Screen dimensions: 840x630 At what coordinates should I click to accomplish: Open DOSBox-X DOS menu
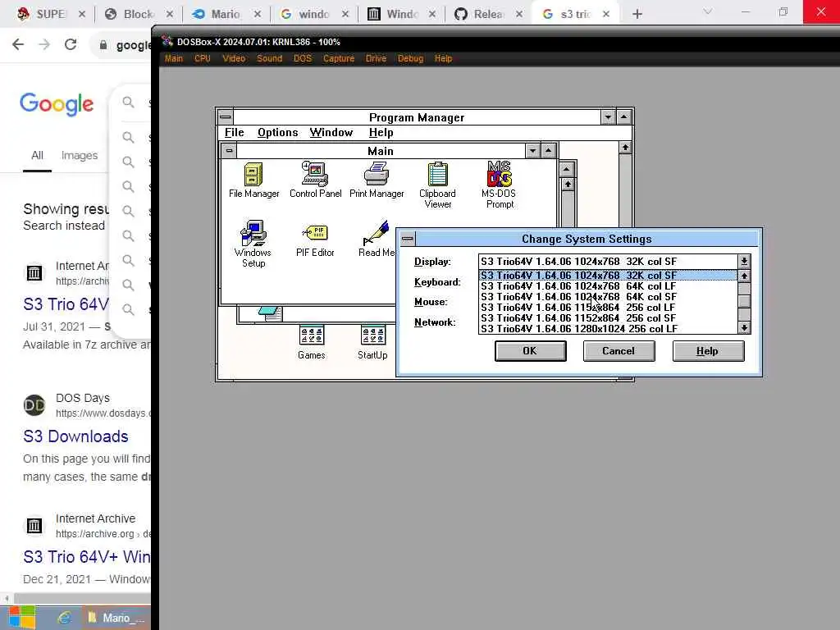pyautogui.click(x=303, y=58)
